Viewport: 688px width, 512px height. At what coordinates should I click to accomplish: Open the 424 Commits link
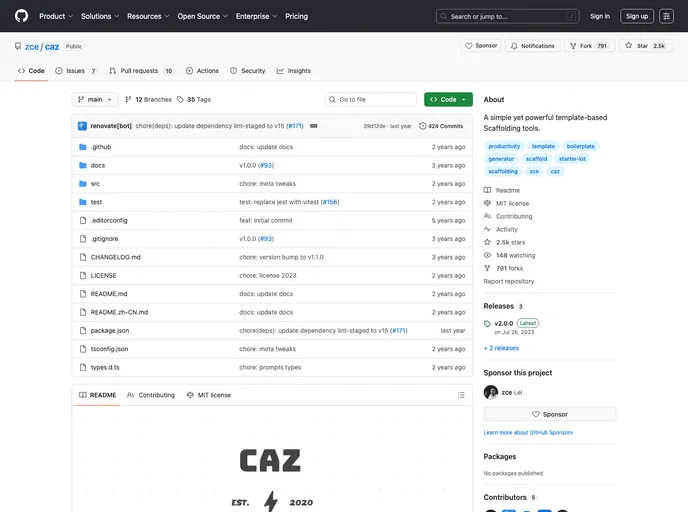441,126
